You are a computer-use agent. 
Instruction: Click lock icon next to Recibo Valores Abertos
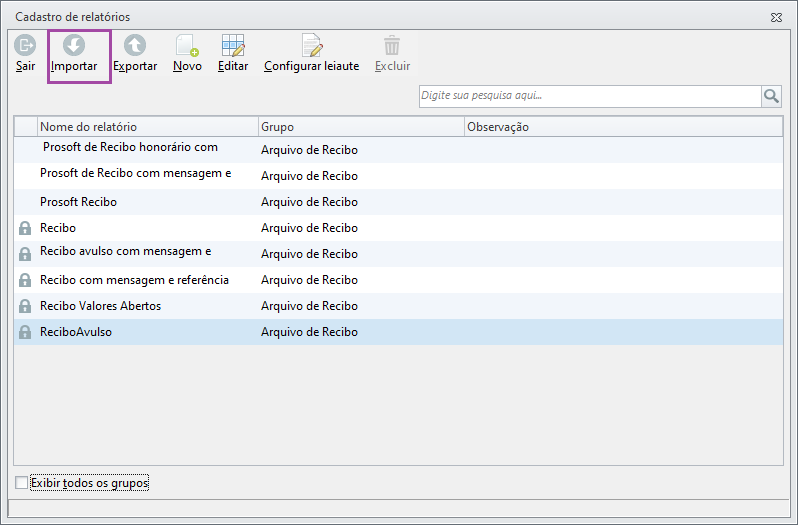coord(25,306)
